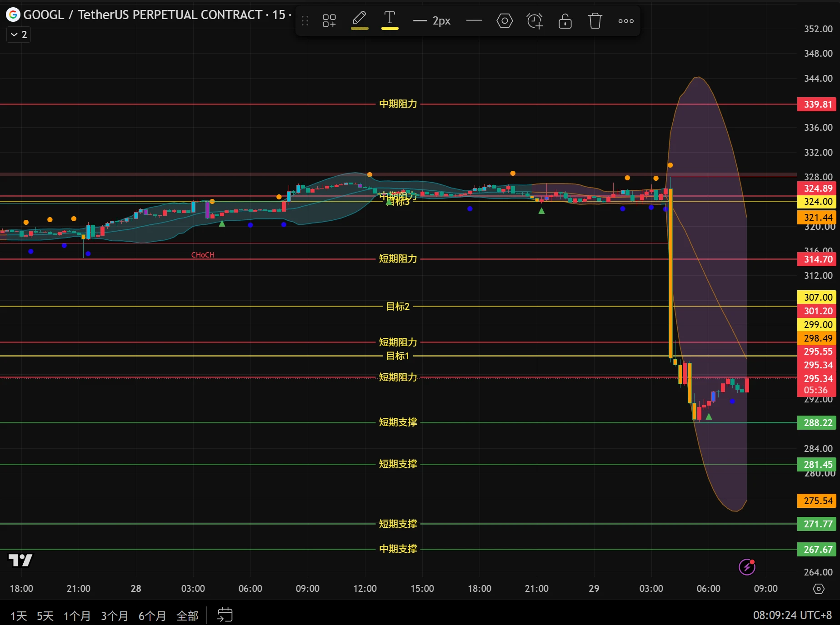Open the timezone menu at 08:09:24 UTC+8
Screen dimensions: 840x625
pos(792,615)
